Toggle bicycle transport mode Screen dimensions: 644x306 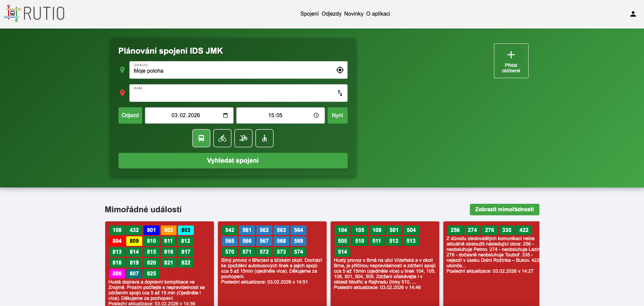coord(222,138)
